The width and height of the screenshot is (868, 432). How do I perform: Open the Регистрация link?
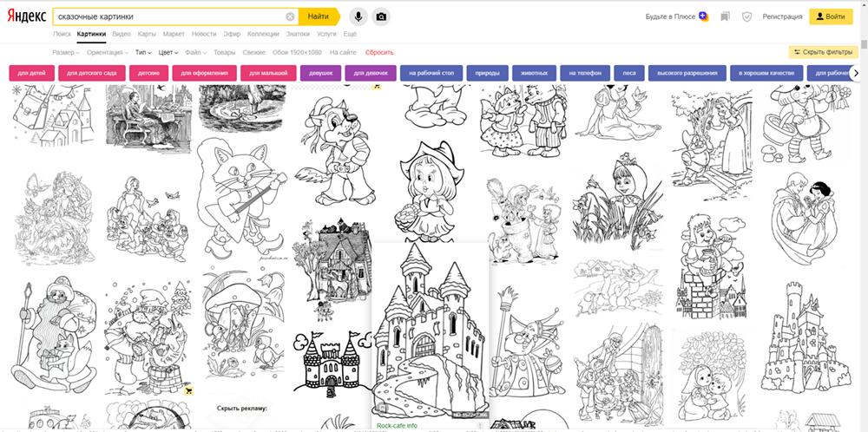point(782,16)
